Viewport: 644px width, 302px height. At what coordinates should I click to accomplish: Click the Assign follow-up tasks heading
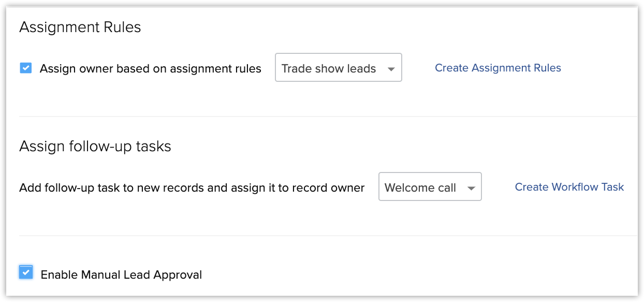coord(95,147)
